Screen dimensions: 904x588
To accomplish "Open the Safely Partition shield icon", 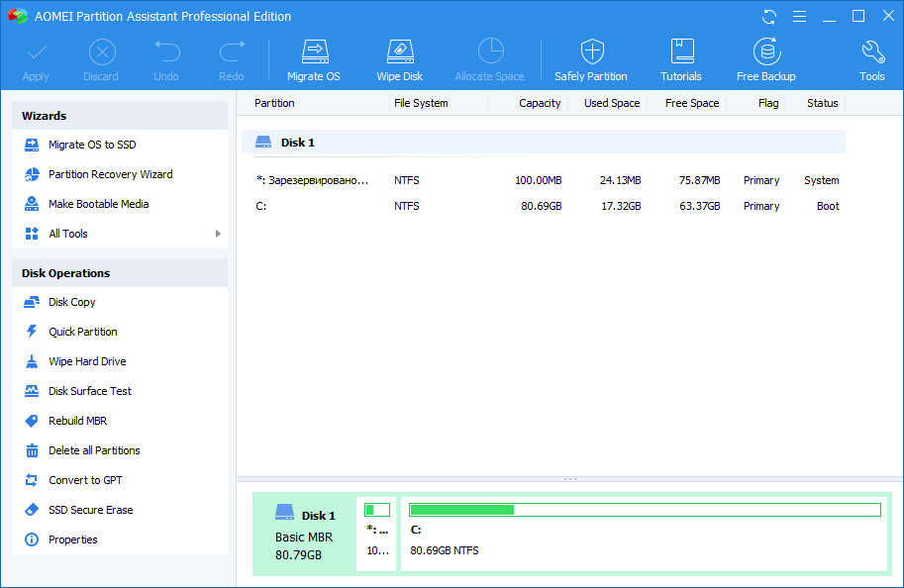I will [592, 51].
